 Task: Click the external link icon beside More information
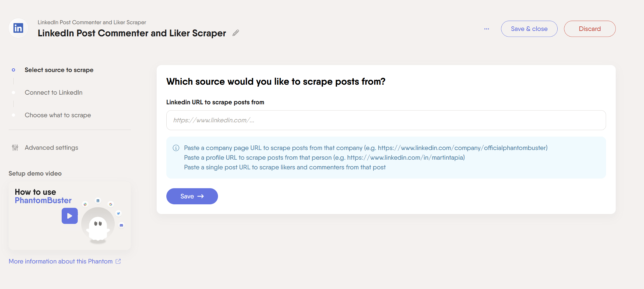click(x=118, y=261)
